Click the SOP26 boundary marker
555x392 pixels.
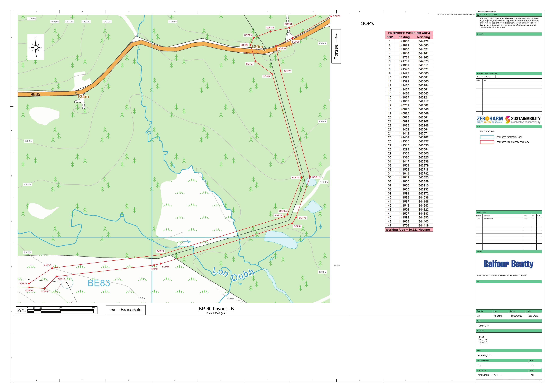tap(272, 74)
